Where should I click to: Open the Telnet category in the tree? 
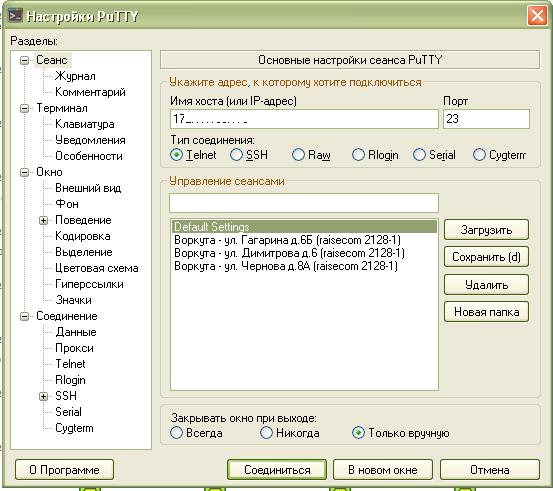[x=70, y=364]
